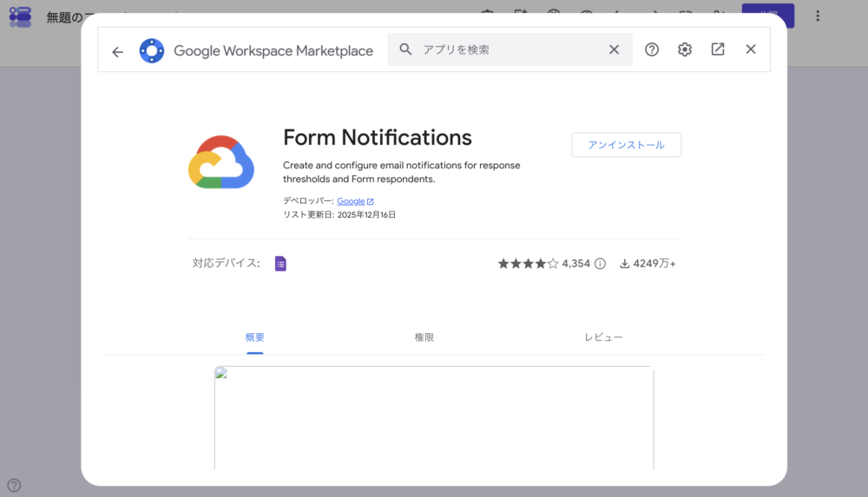Click the リスト更新日 date text

(339, 215)
